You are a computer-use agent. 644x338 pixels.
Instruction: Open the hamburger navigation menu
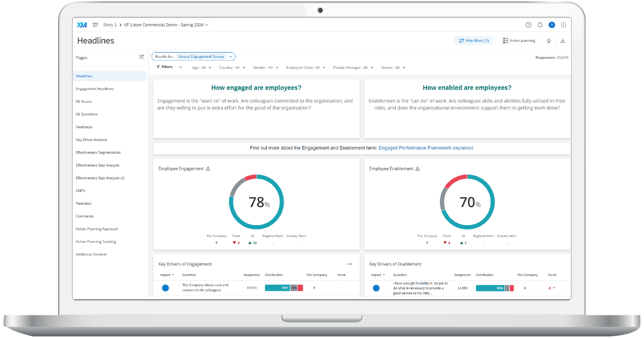point(95,25)
